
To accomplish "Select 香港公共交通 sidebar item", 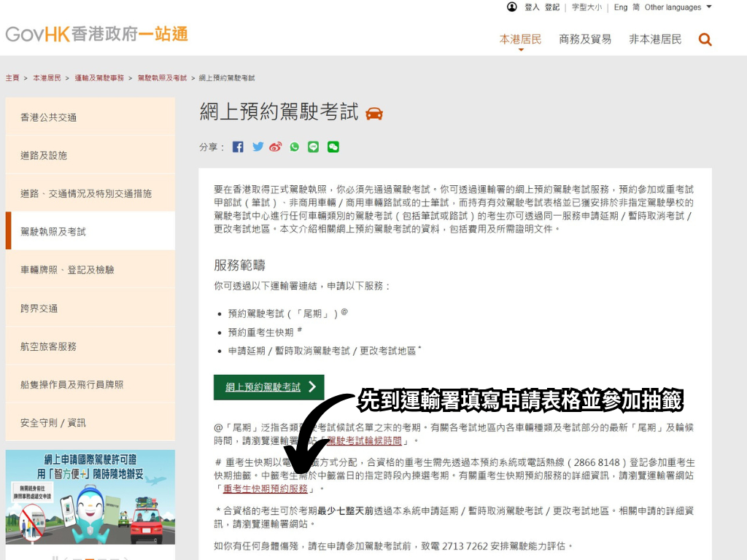I will (x=90, y=117).
